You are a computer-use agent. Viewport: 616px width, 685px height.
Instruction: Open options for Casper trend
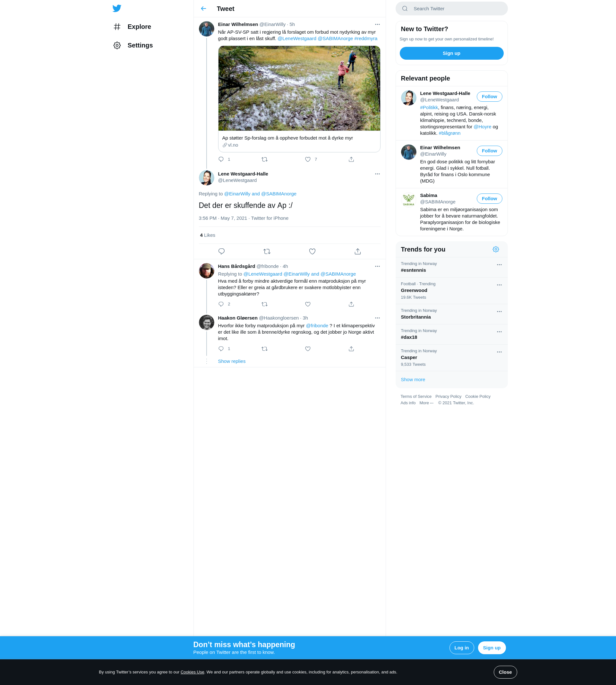[x=499, y=352]
